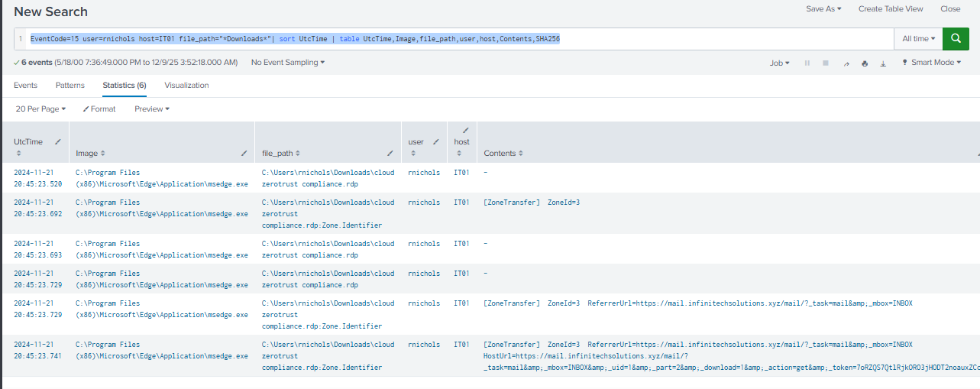The height and width of the screenshot is (389, 980).
Task: Pause the search job
Action: click(x=807, y=63)
